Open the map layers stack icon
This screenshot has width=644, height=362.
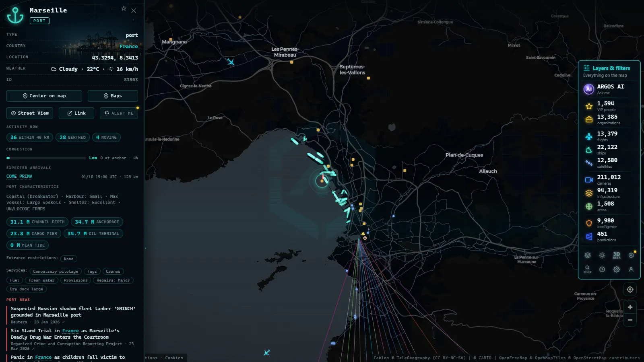[x=588, y=255]
